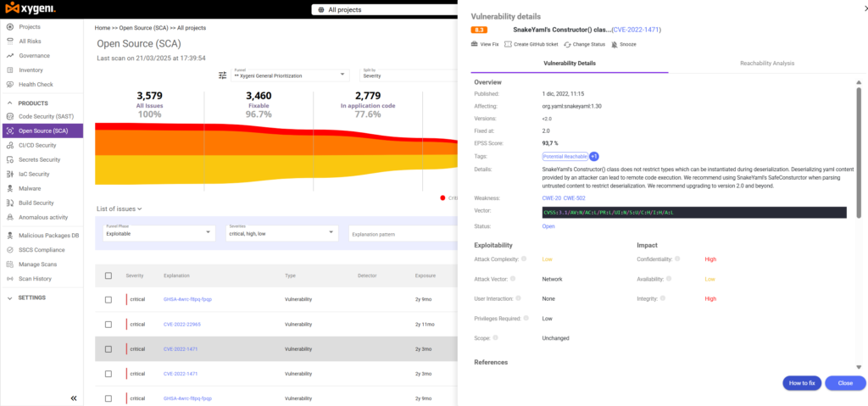Viewport: 868px width, 406px height.
Task: Open the Funnel Phase Exploitable dropdown
Action: (159, 232)
